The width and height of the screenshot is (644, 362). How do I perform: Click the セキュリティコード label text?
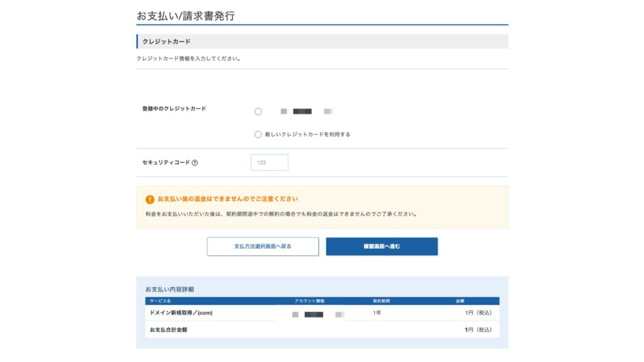(166, 163)
